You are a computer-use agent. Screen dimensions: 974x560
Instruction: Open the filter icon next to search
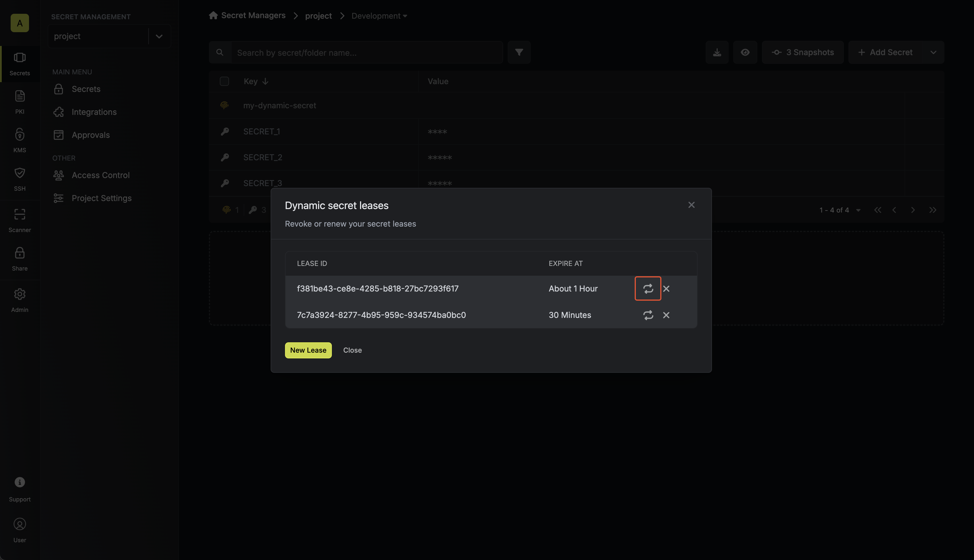(519, 52)
